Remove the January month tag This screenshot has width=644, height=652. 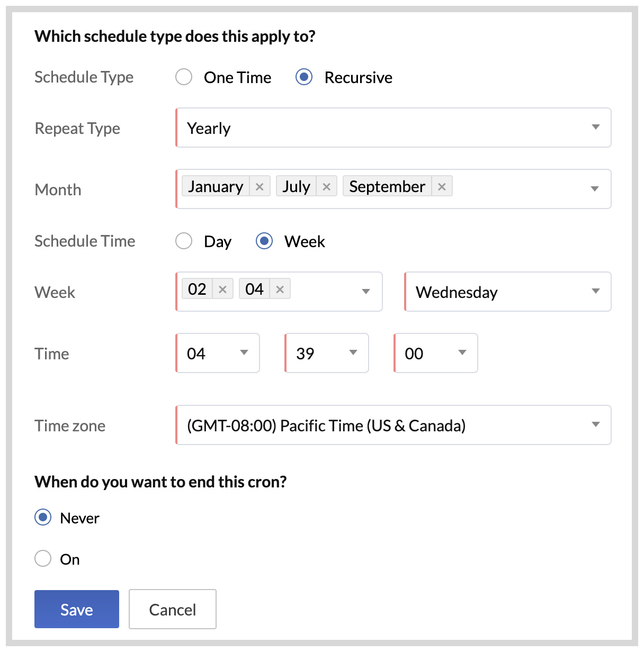click(260, 187)
